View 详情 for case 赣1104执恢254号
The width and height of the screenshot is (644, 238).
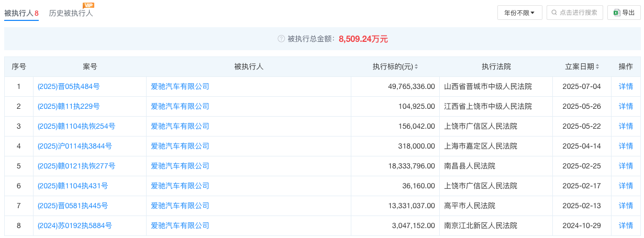pos(626,126)
